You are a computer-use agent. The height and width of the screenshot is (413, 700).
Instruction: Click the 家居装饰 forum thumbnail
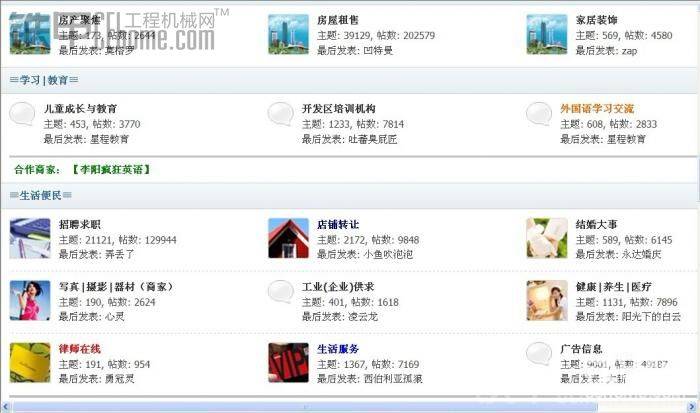click(x=547, y=34)
